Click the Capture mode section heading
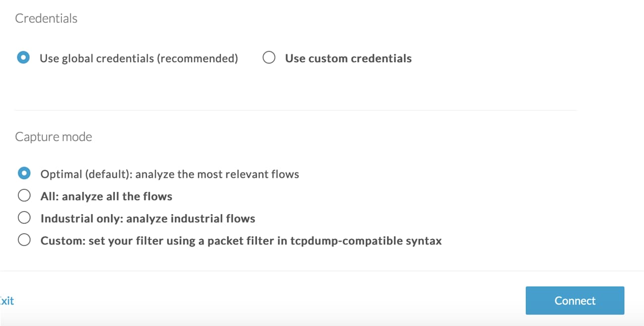644x326 pixels. click(x=54, y=137)
